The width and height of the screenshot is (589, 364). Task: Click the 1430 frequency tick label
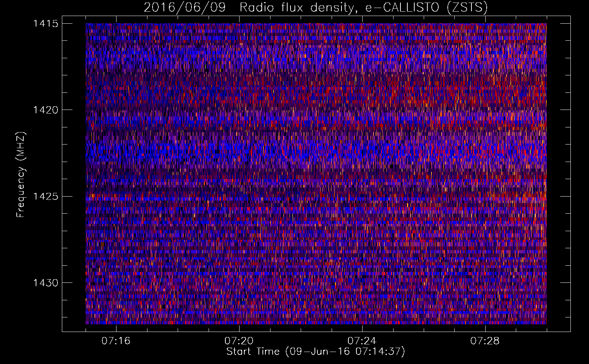pos(46,283)
